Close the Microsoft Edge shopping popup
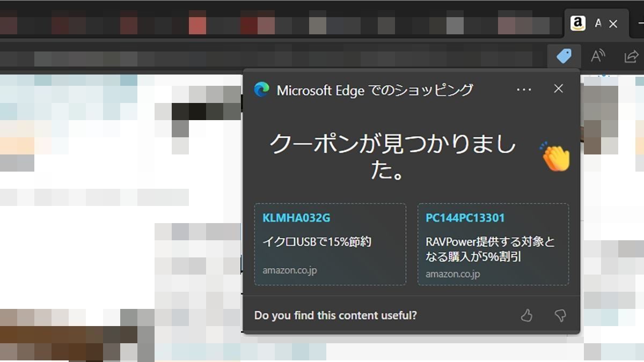 coord(558,88)
